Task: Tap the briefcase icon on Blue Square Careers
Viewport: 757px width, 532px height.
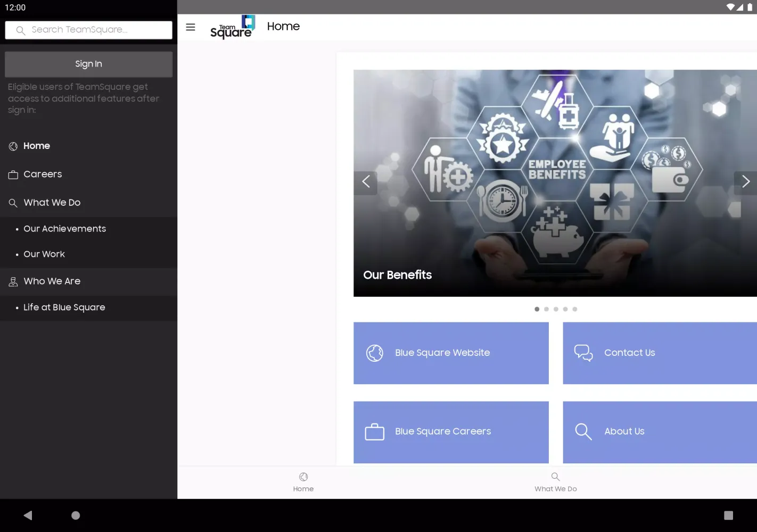Action: [375, 432]
